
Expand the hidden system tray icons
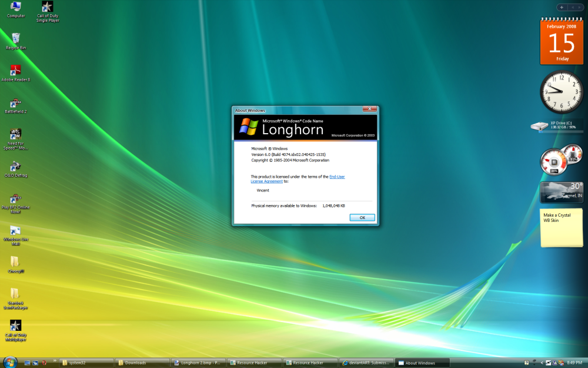click(x=542, y=363)
